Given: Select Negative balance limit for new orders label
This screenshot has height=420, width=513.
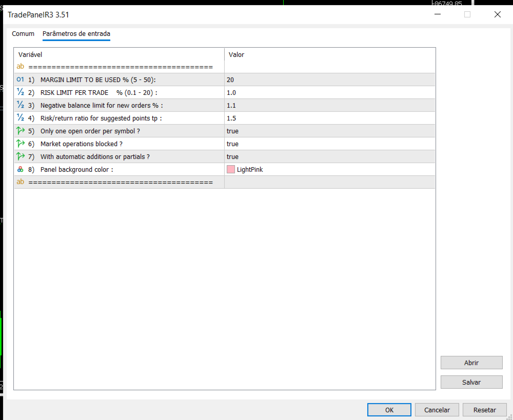Looking at the screenshot, I should click(x=102, y=105).
